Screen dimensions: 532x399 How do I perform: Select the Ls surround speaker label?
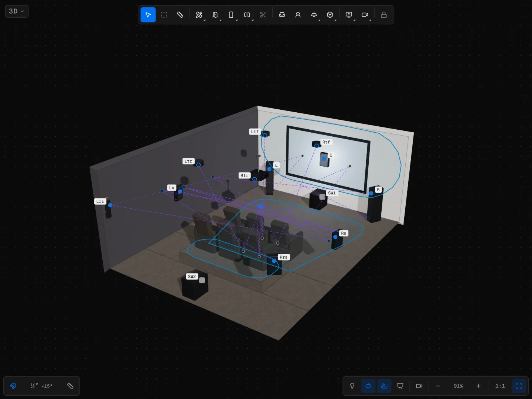click(172, 188)
